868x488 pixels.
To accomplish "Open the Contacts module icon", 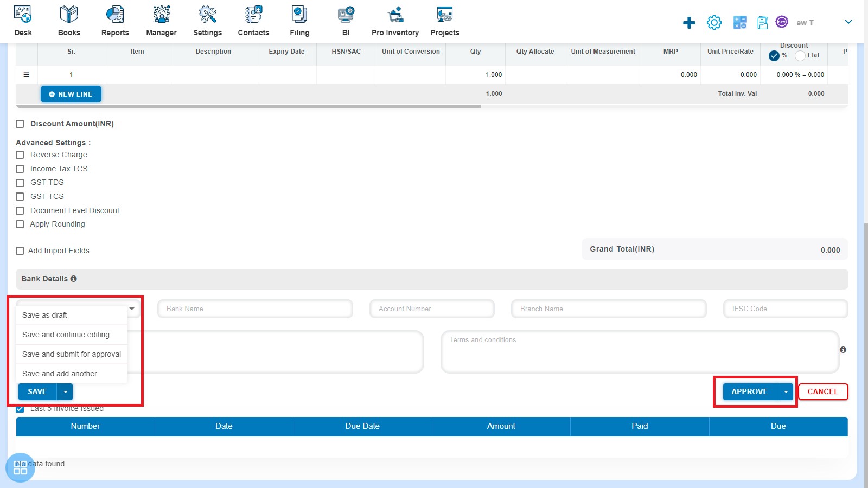I will point(253,14).
